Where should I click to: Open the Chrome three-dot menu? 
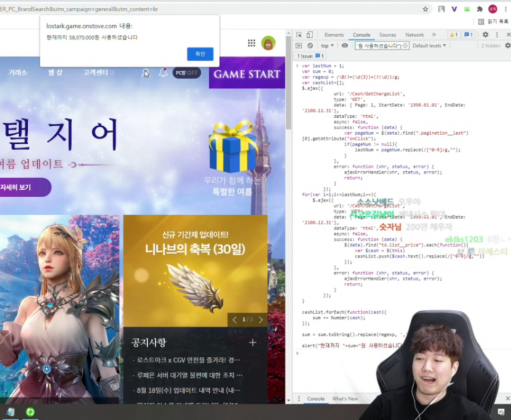pyautogui.click(x=506, y=9)
